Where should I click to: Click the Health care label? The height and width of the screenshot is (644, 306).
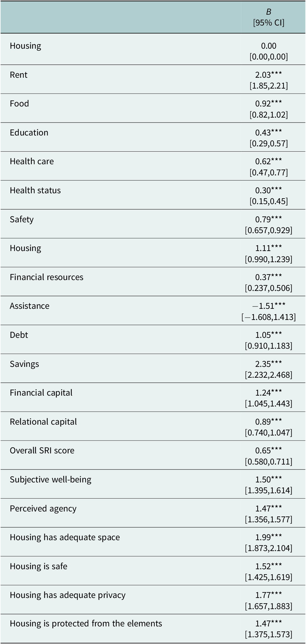32,161
